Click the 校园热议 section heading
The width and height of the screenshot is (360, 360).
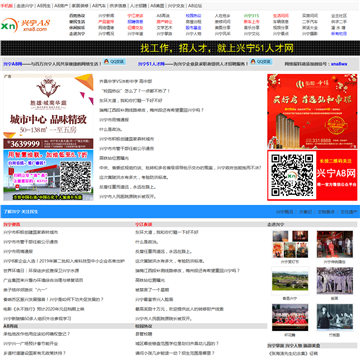(143, 326)
